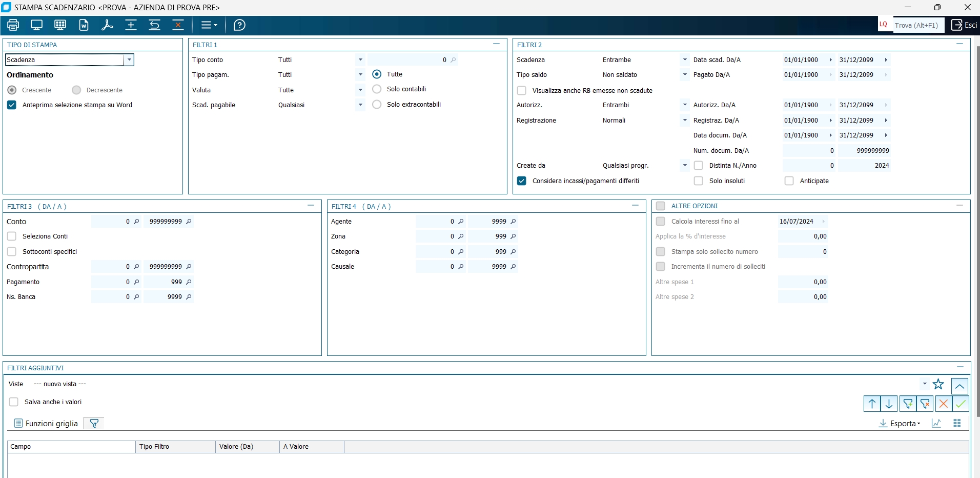Open the Scadenza print type dropdown
The width and height of the screenshot is (980, 478).
129,60
